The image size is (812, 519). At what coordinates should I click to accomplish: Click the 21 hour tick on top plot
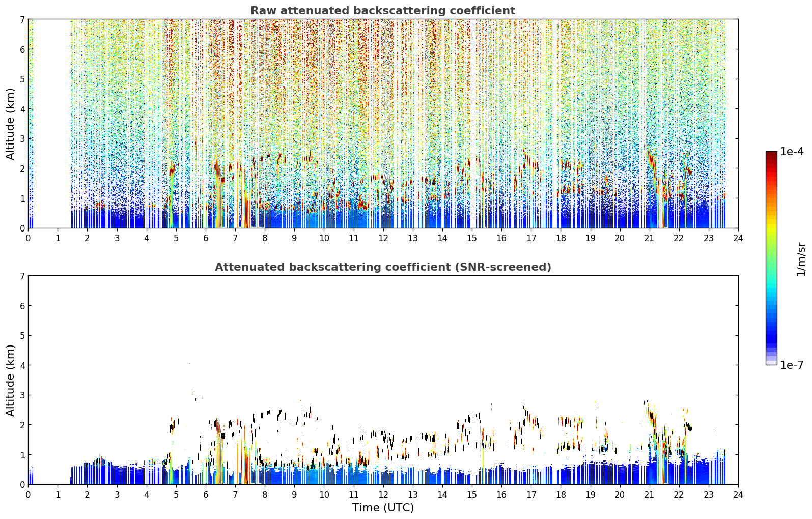(x=649, y=238)
